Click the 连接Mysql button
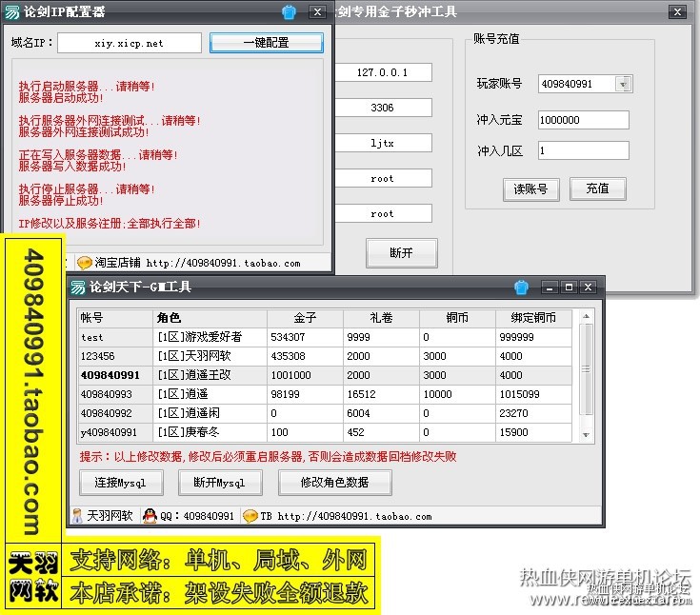 121,483
